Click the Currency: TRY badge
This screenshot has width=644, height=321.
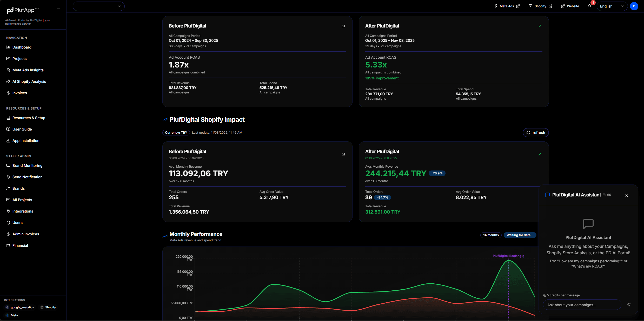176,133
